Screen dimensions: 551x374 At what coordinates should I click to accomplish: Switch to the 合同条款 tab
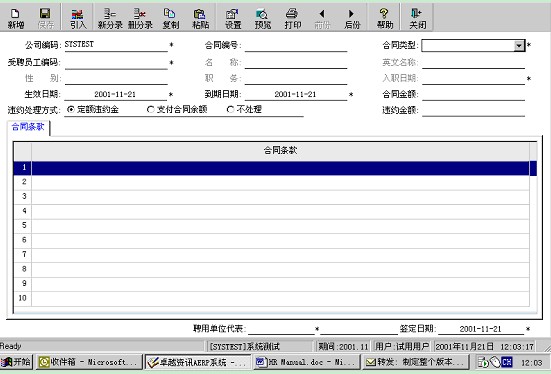pos(28,127)
